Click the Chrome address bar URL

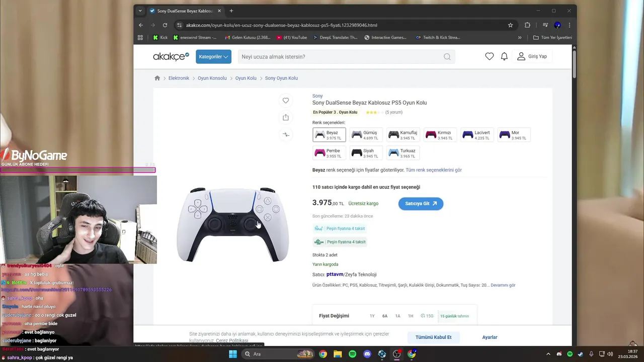click(x=282, y=25)
